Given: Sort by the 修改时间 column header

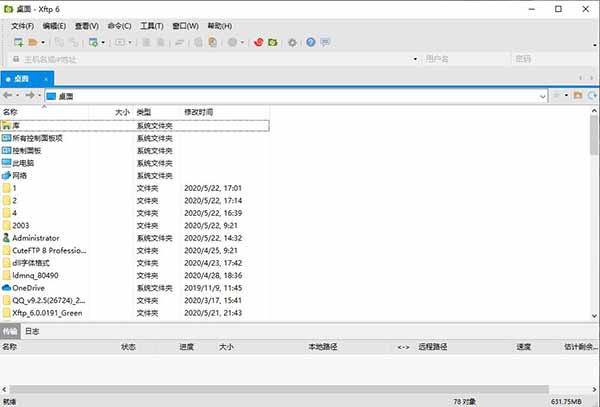Looking at the screenshot, I should [x=225, y=112].
